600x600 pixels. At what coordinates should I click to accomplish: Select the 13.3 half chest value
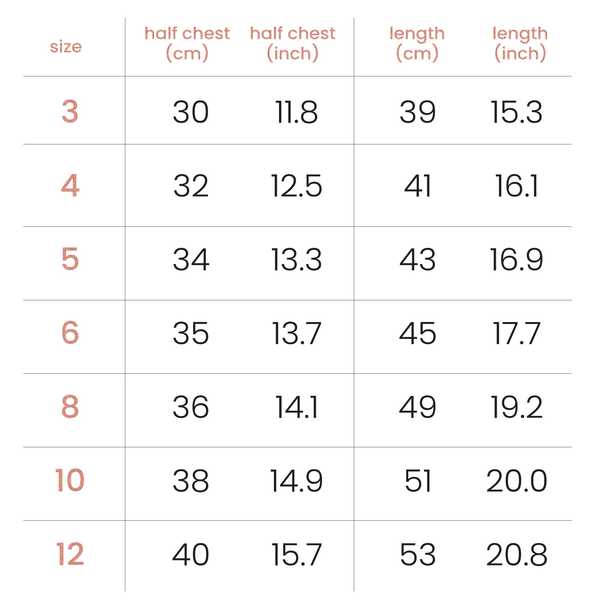297,259
